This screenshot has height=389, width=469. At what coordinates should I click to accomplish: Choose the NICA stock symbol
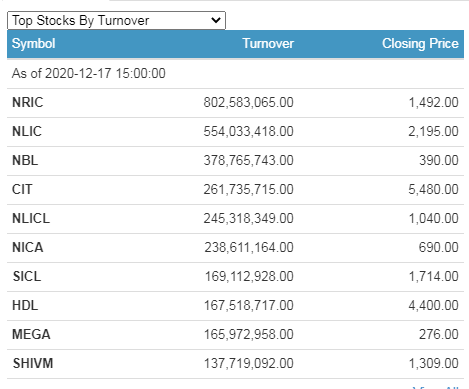pos(28,247)
